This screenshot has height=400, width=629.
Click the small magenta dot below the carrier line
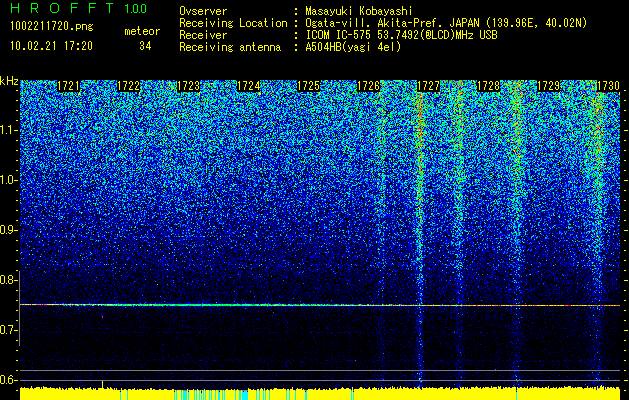point(102,317)
